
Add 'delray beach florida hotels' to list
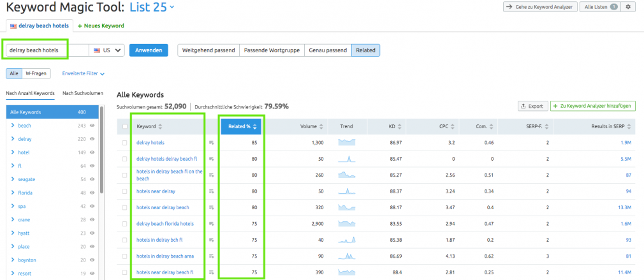coord(212,224)
